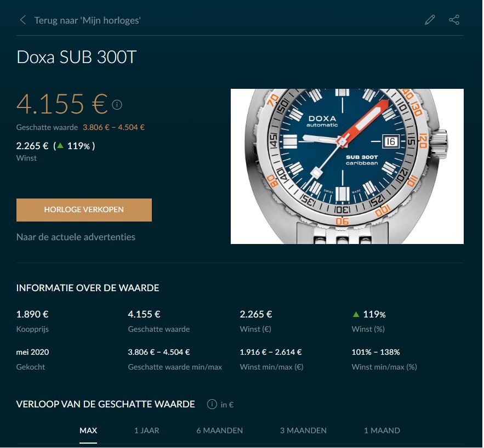Click info icon beside 4.155 € price
This screenshot has width=484, height=448.
(x=117, y=105)
